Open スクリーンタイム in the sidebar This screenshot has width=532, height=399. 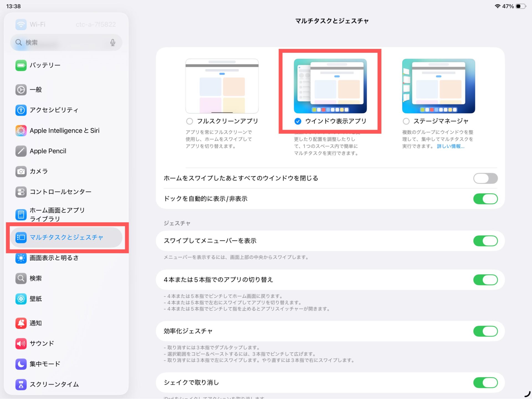[x=54, y=384]
